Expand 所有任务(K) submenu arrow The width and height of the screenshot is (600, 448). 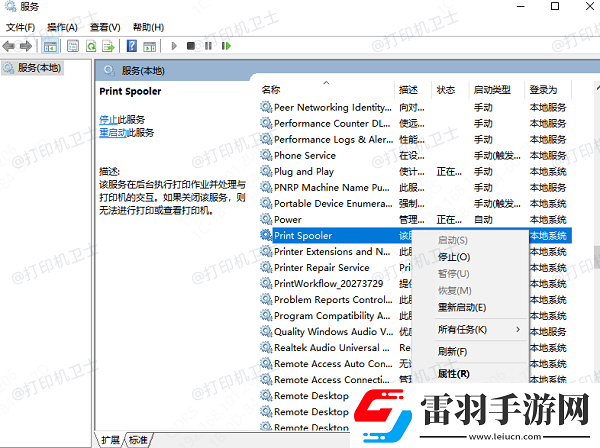pyautogui.click(x=518, y=329)
